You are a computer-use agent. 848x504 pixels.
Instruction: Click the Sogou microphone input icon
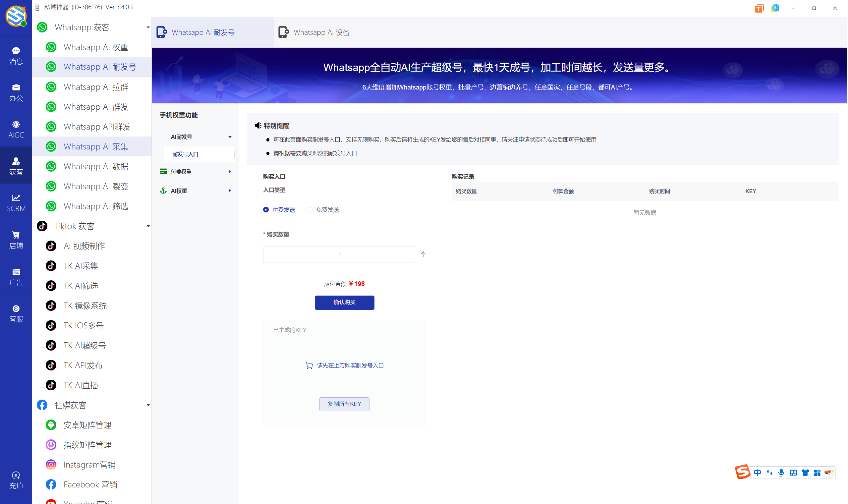point(781,473)
